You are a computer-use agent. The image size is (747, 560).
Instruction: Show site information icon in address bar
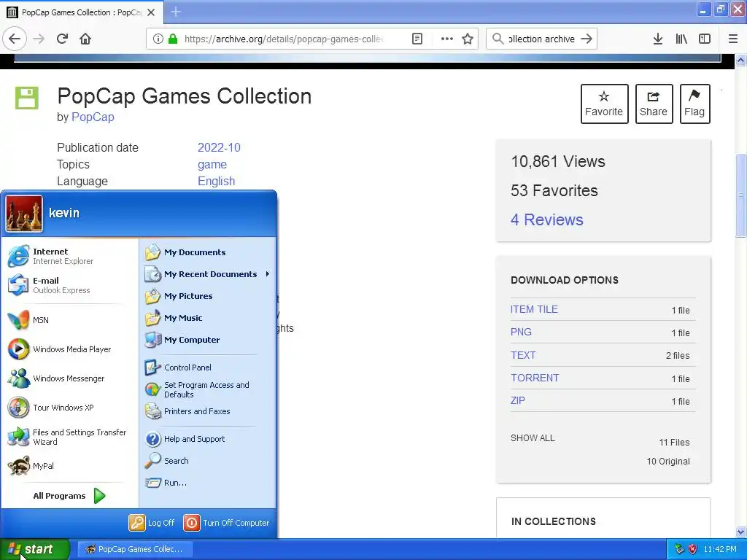158,39
